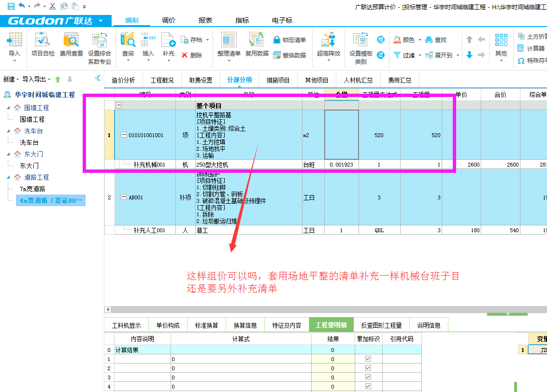
Task: Open the Glodon application menu dropdown
Action: (x=101, y=21)
